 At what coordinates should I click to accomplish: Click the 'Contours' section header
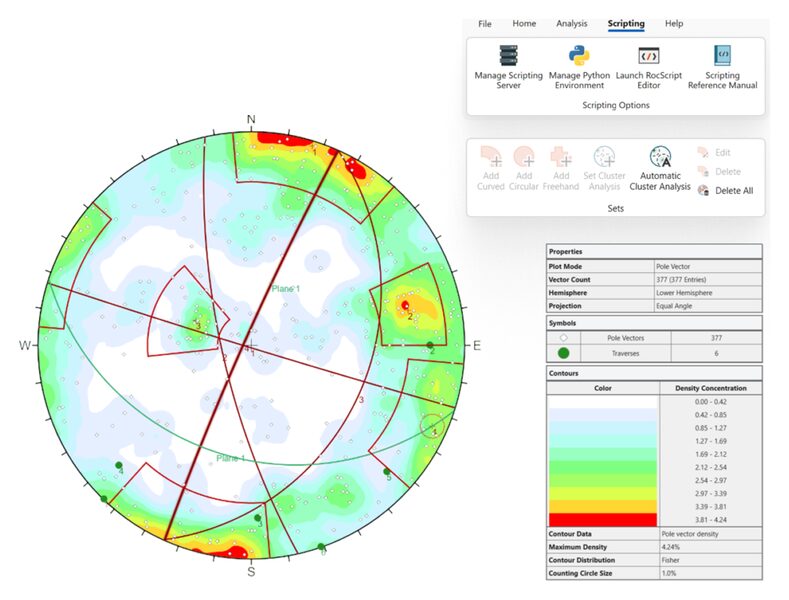(x=654, y=373)
